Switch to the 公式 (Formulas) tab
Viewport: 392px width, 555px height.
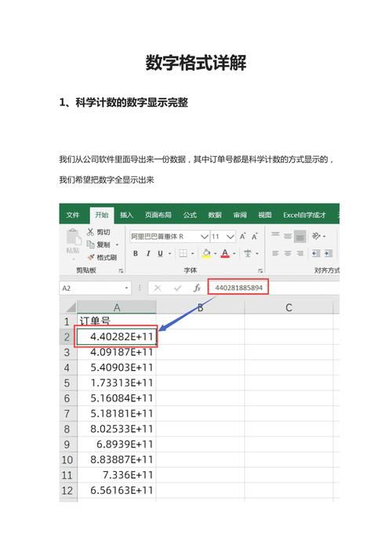[190, 215]
